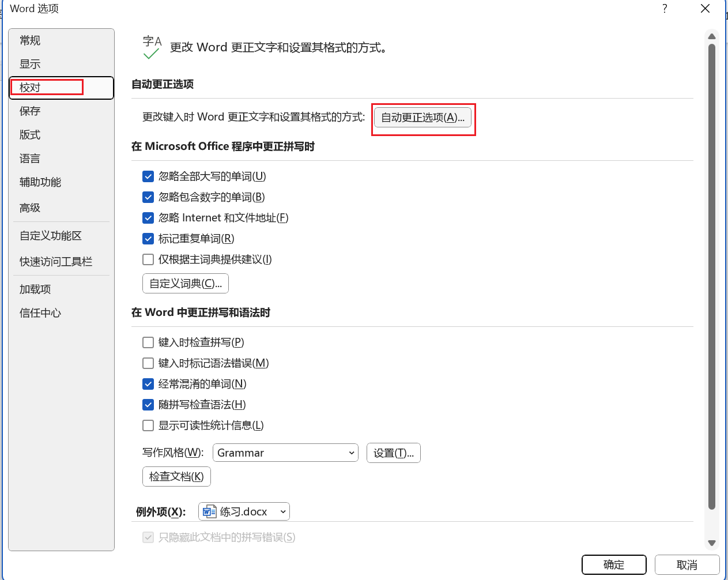Screen dimensions: 728x580
Task: Enable 显示可读性统计信息(L)
Action: pyautogui.click(x=148, y=425)
